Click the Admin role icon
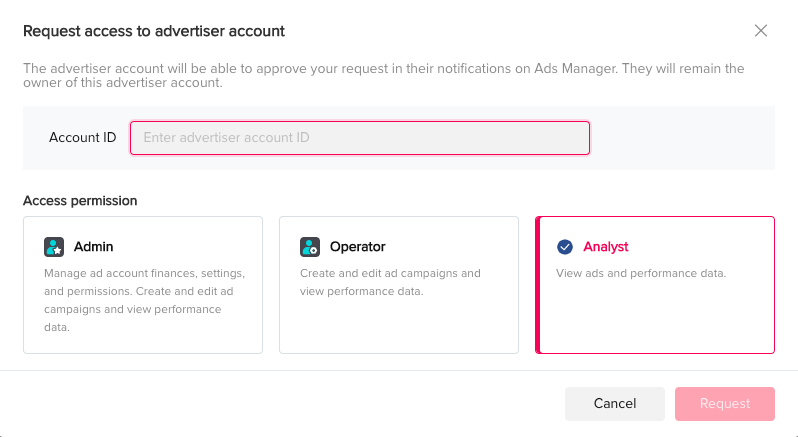 (x=54, y=247)
